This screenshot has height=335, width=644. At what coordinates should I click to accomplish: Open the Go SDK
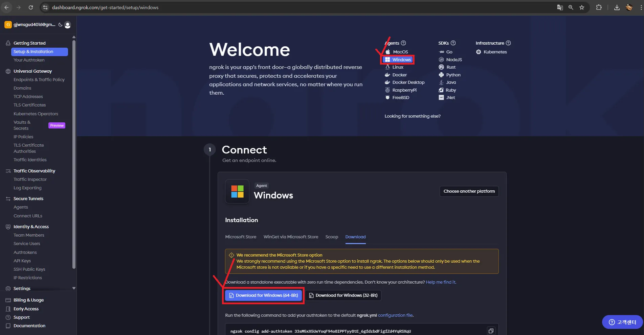pyautogui.click(x=446, y=52)
